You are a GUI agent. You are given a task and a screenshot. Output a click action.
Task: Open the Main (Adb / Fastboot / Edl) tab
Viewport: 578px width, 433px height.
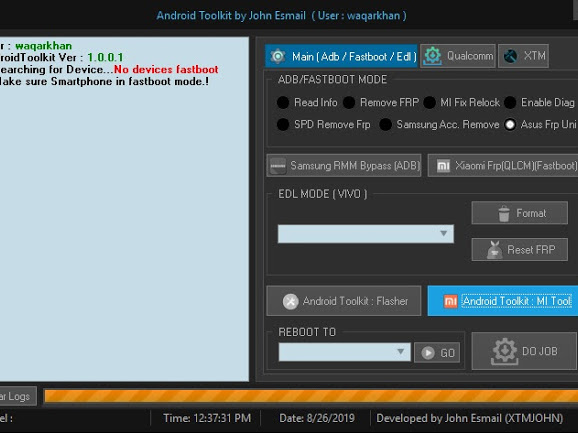(x=341, y=56)
